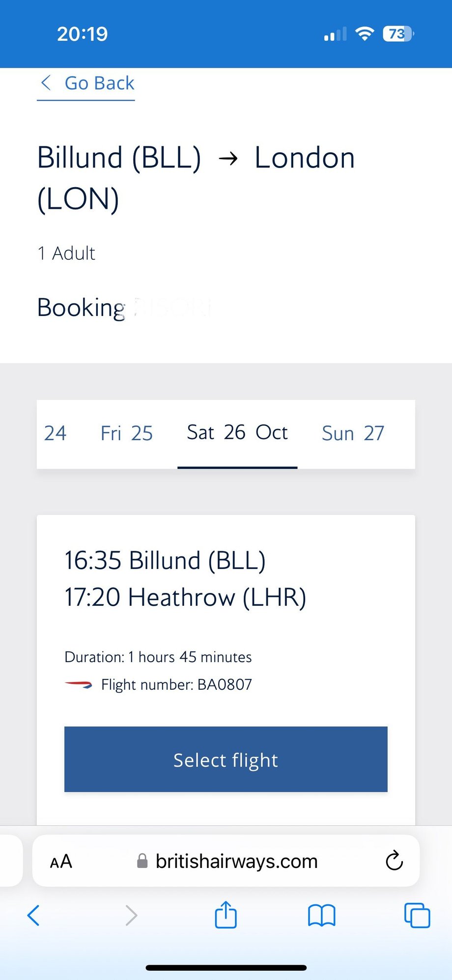
Task: Reload the page with the refresh icon
Action: (394, 861)
